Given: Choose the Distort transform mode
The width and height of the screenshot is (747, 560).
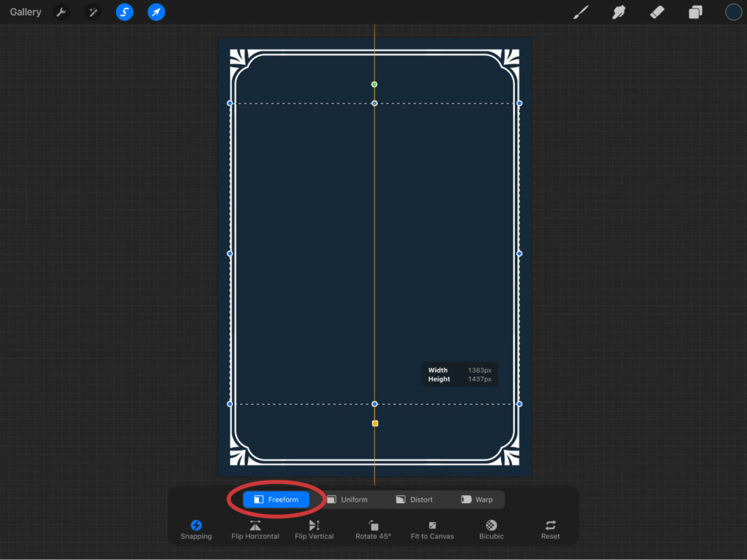Looking at the screenshot, I should point(414,499).
